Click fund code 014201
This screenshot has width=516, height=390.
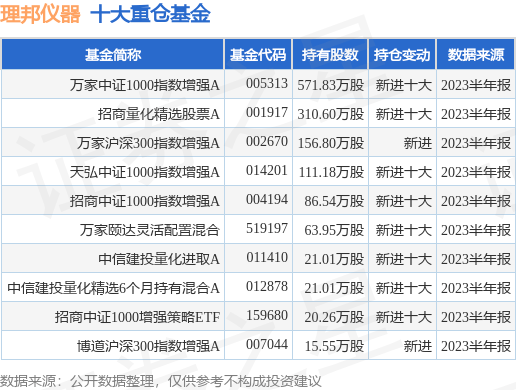point(267,170)
